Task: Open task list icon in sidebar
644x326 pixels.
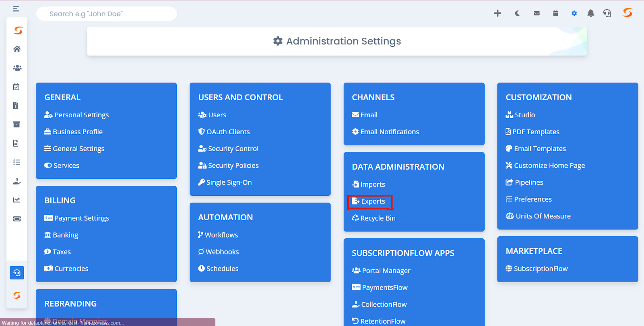Action: click(17, 162)
